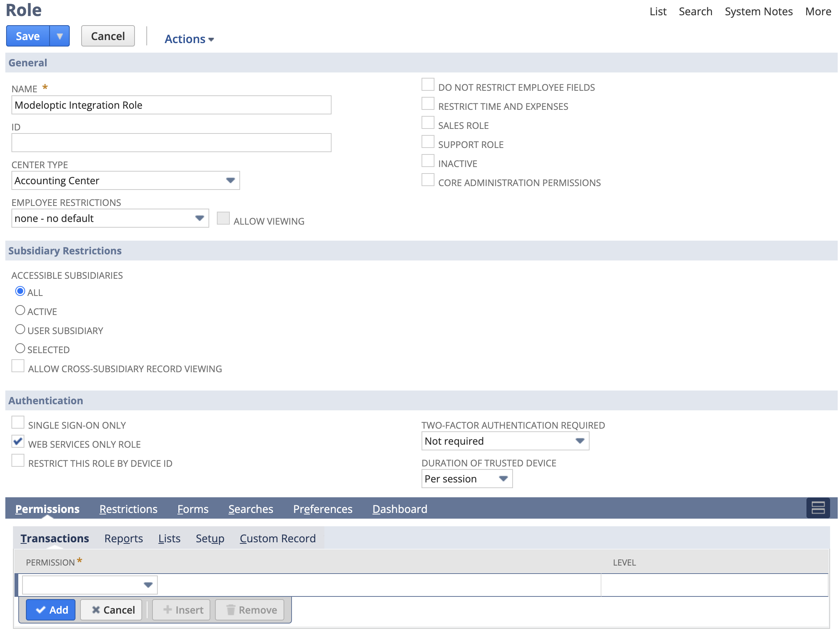
Task: Uncheck Web Services Only Role
Action: pyautogui.click(x=18, y=442)
